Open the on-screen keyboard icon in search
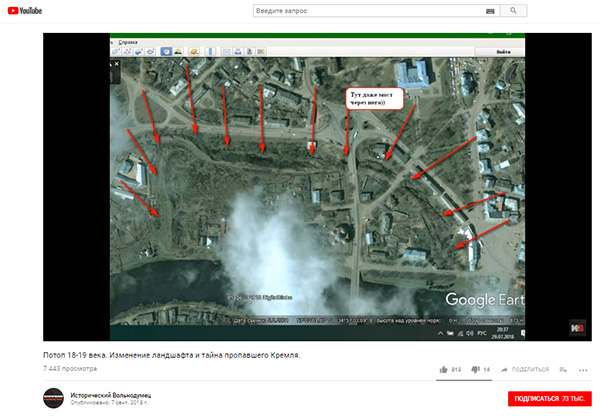Image resolution: width=600 pixels, height=416 pixels. point(490,11)
